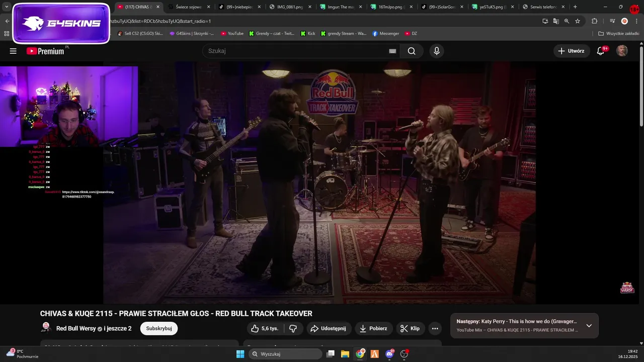Screen dimensions: 644x362
Task: Bookmark this page with star icon
Action: pos(578,21)
